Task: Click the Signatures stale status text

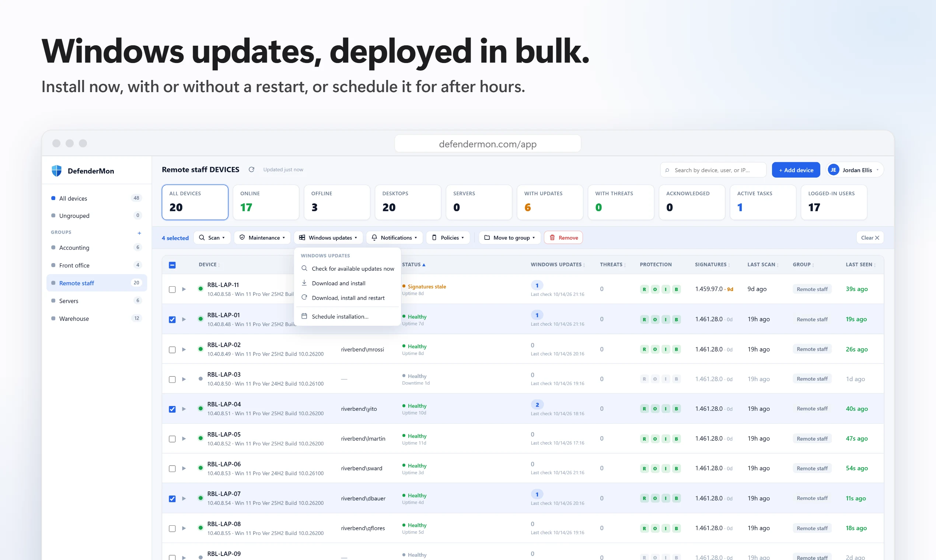Action: (426, 286)
